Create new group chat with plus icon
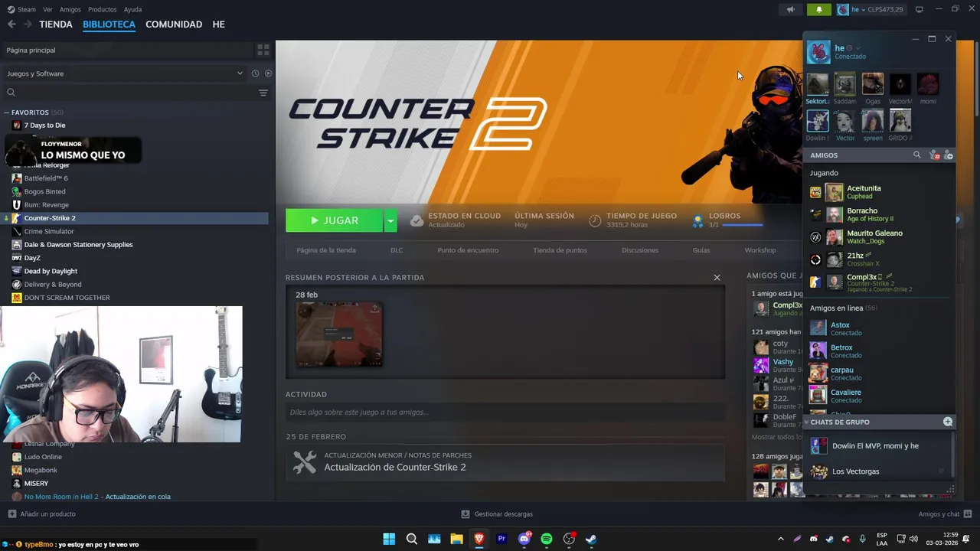 948,422
